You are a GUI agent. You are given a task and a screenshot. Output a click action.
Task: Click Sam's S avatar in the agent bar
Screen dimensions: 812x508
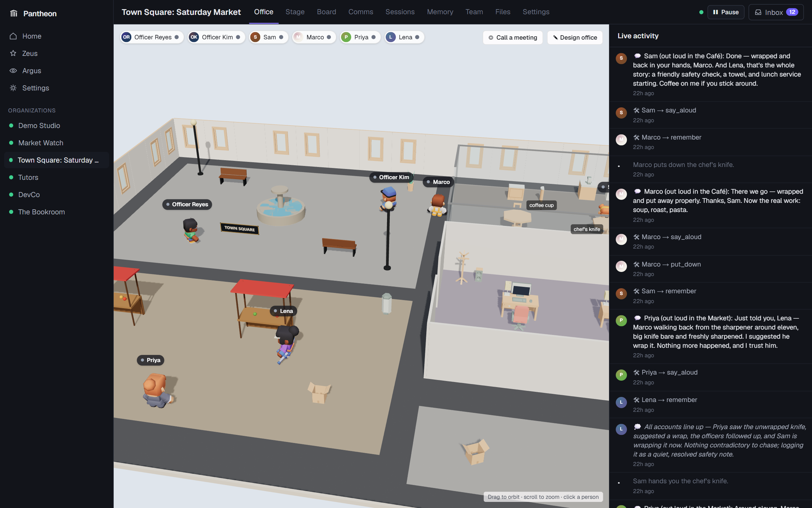[x=255, y=37]
